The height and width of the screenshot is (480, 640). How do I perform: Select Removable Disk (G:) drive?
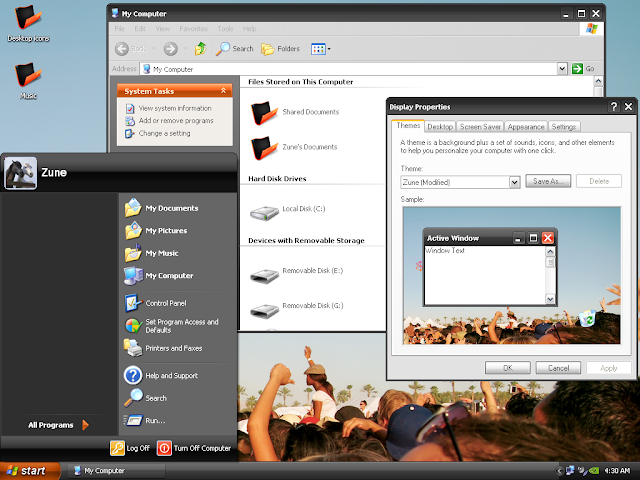pos(297,309)
